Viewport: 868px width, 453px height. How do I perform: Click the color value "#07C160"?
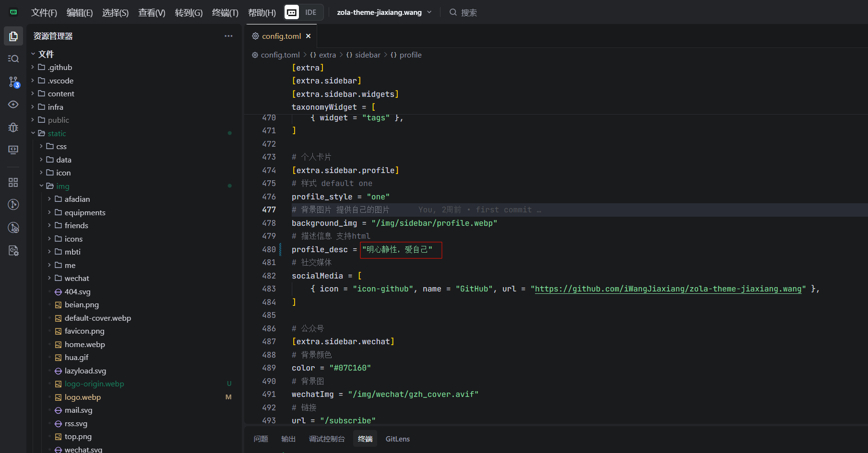(350, 368)
